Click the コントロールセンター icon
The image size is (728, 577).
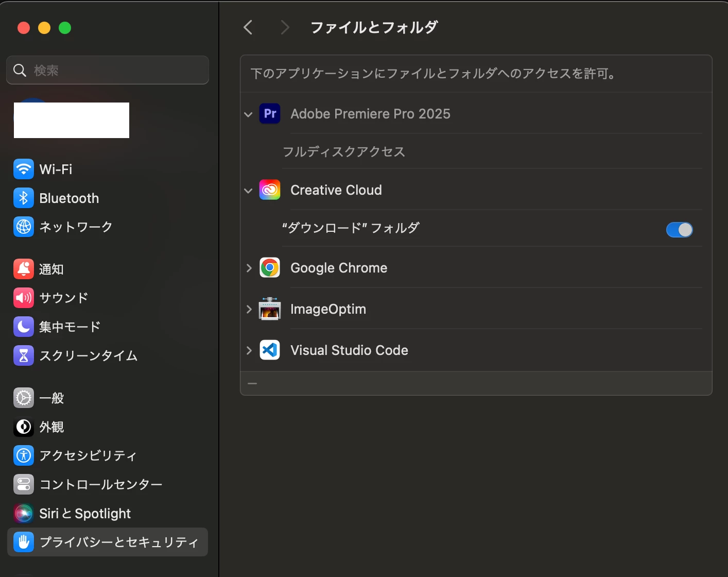click(x=24, y=484)
